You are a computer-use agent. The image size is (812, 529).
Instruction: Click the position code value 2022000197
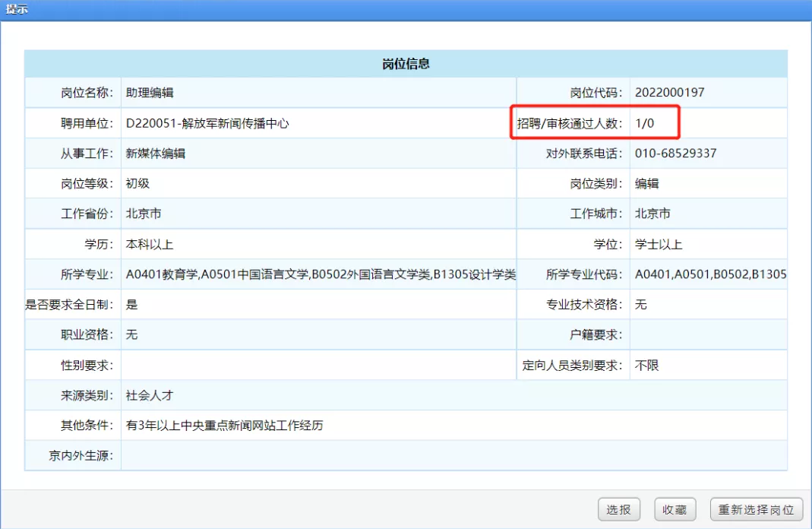tap(669, 93)
